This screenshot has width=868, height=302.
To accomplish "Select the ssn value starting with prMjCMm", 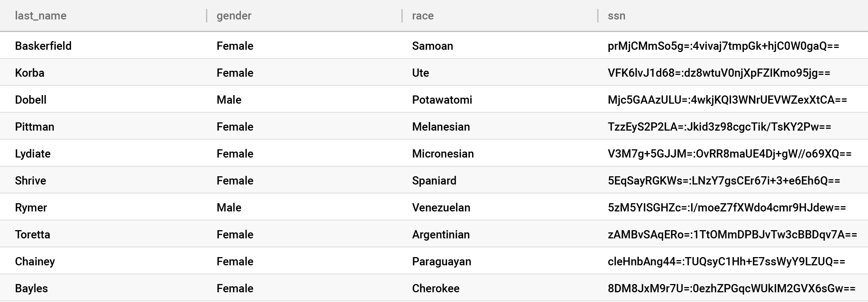I will pyautogui.click(x=724, y=46).
